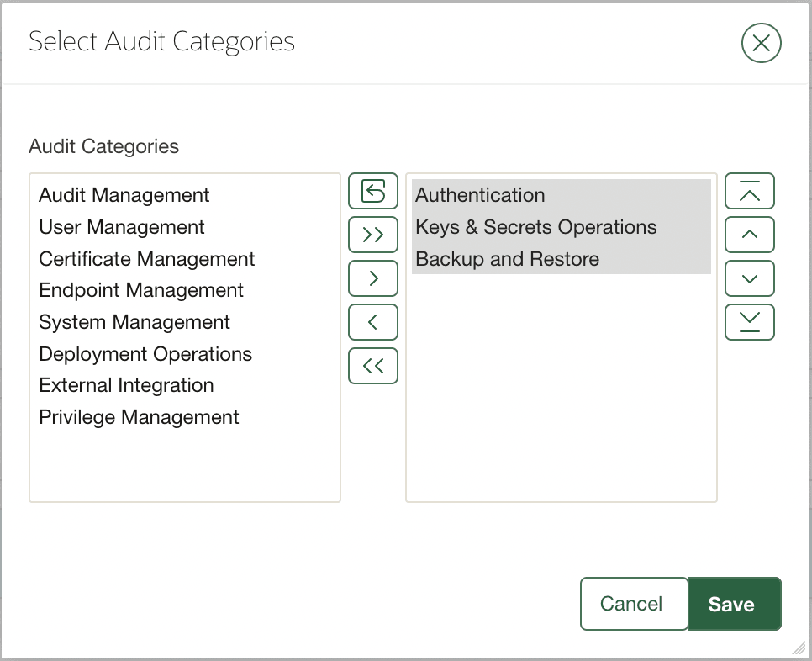Select Privilege Management category

tap(139, 417)
